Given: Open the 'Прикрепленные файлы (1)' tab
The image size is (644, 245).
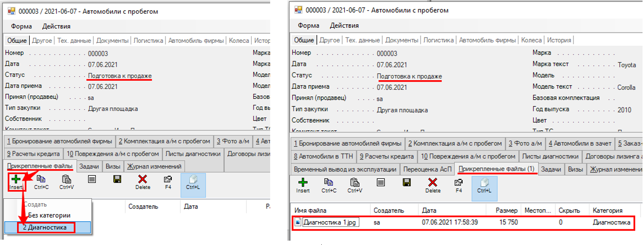Looking at the screenshot, I should (x=497, y=169).
